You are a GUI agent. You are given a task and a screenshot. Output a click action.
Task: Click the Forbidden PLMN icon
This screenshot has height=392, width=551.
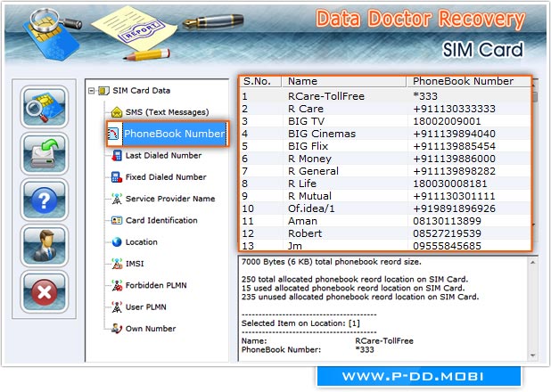[x=117, y=286]
